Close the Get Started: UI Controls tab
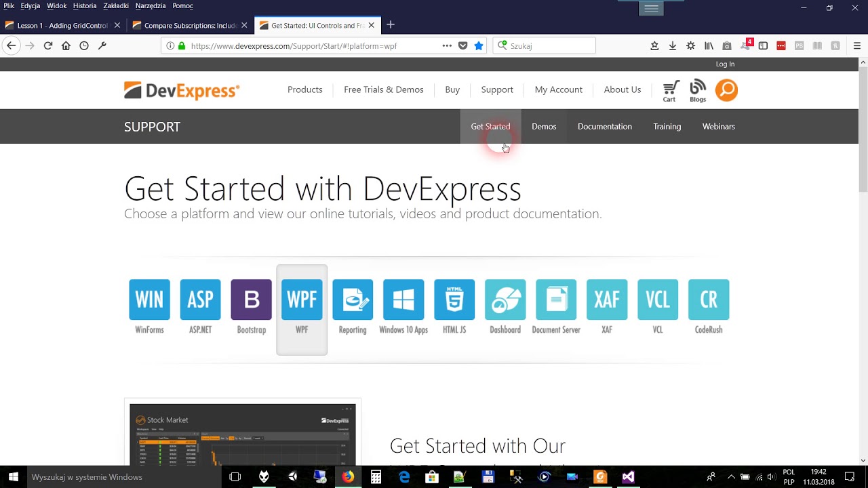This screenshot has width=868, height=488. pos(371,26)
